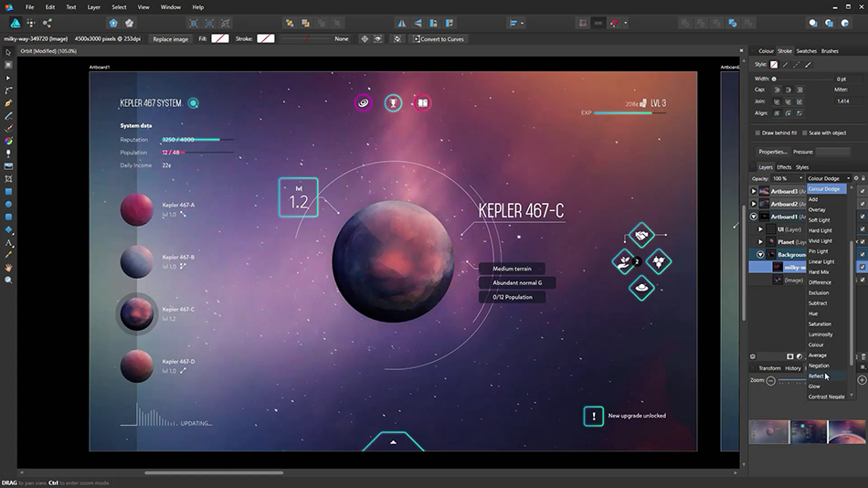Switch to Pixel Persona icon
This screenshot has height=488, width=868.
[x=29, y=22]
